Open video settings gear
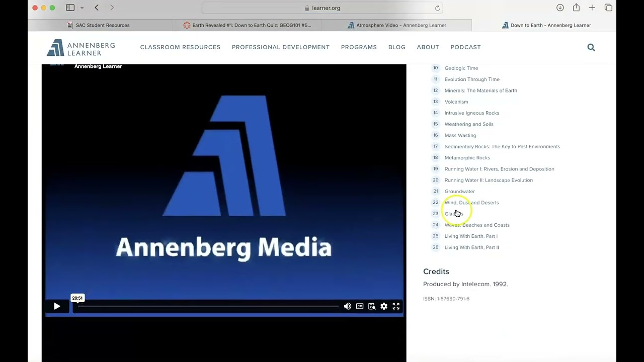The width and height of the screenshot is (644, 362). [x=384, y=306]
